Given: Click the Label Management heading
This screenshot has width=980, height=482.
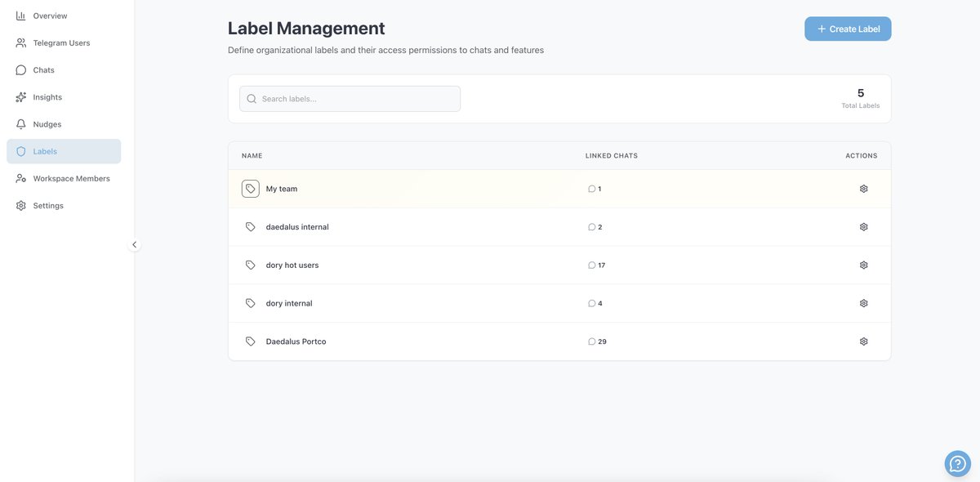Looking at the screenshot, I should [x=306, y=28].
